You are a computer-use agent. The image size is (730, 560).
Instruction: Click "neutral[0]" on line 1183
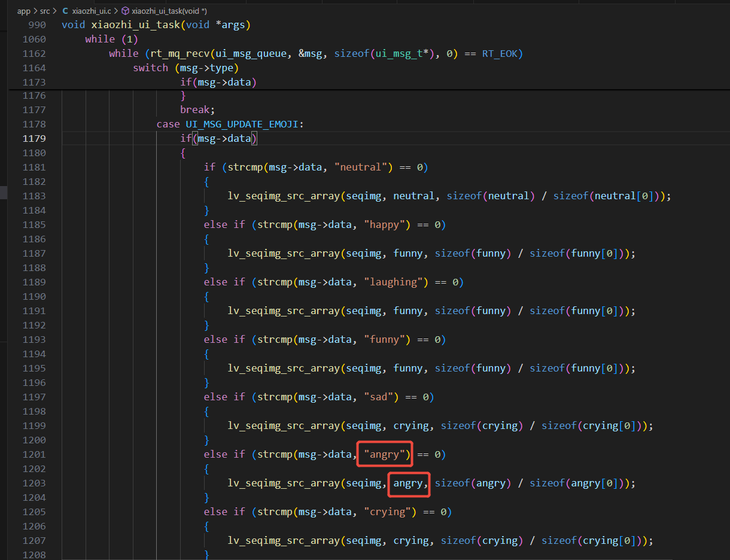pos(624,196)
